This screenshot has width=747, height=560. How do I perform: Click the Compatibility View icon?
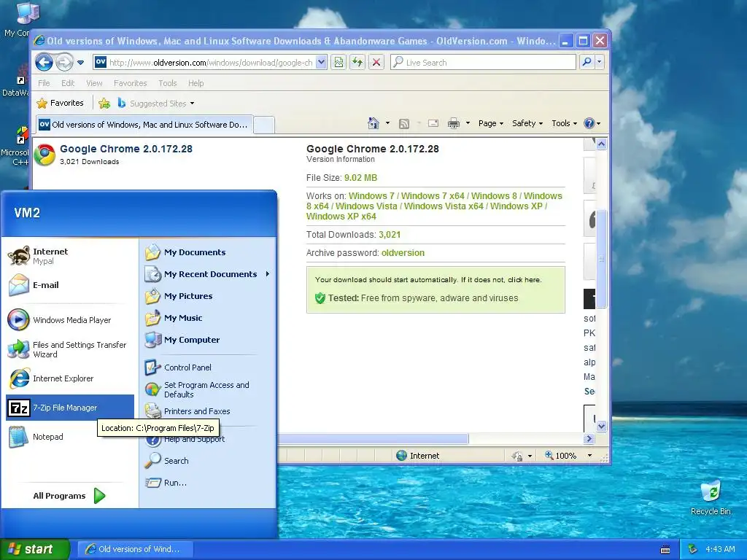338,63
